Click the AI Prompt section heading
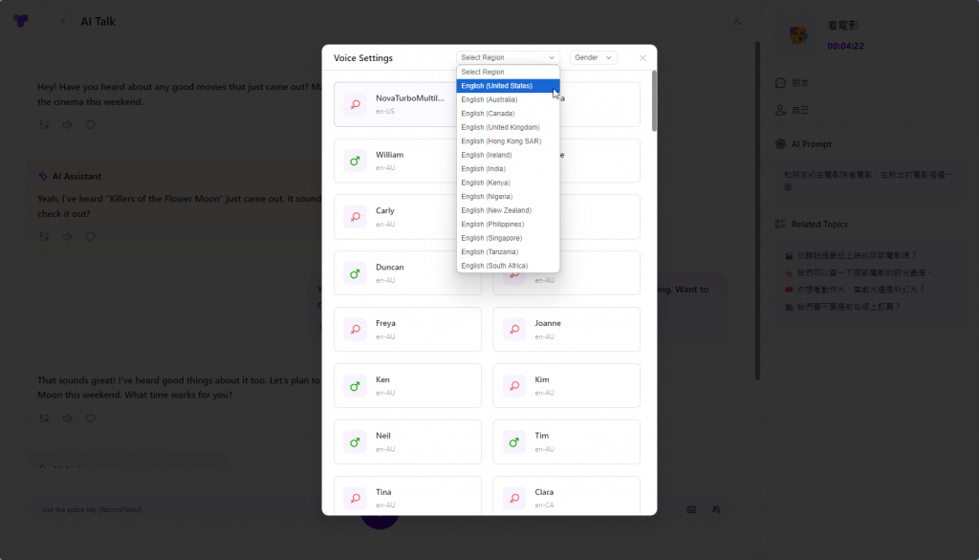This screenshot has height=560, width=979. 811,144
